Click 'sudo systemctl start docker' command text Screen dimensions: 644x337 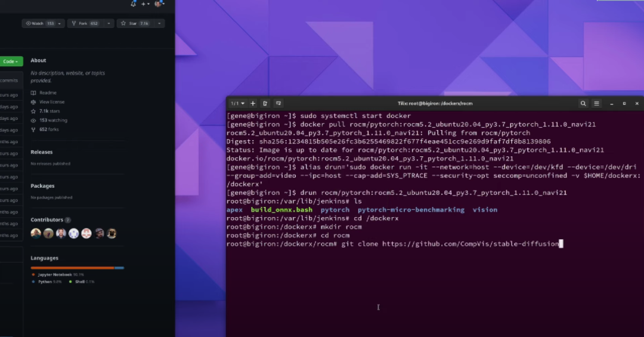355,116
